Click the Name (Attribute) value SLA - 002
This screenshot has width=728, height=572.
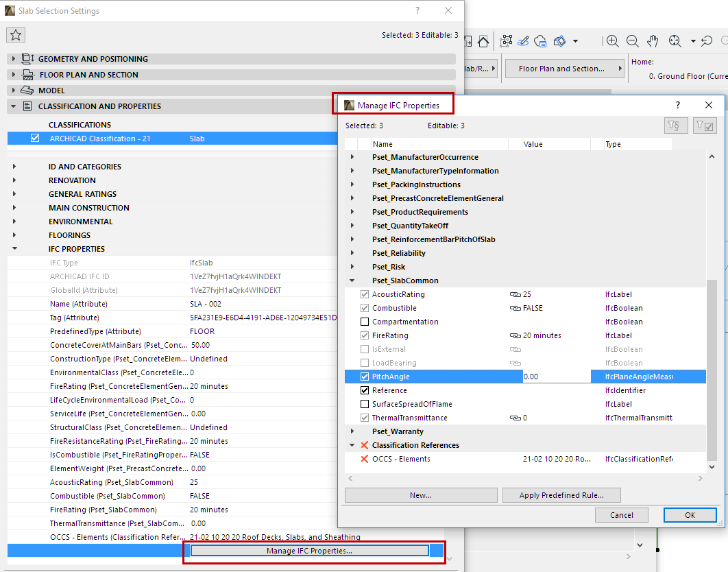point(206,304)
